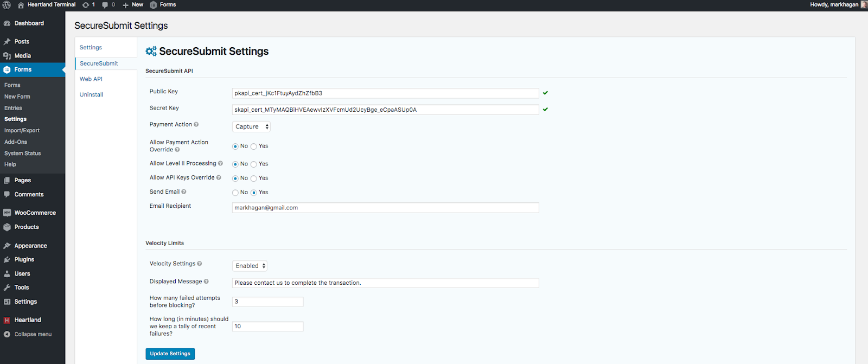Image resolution: width=868 pixels, height=364 pixels.
Task: Click into the Secret Key field
Action: 385,110
